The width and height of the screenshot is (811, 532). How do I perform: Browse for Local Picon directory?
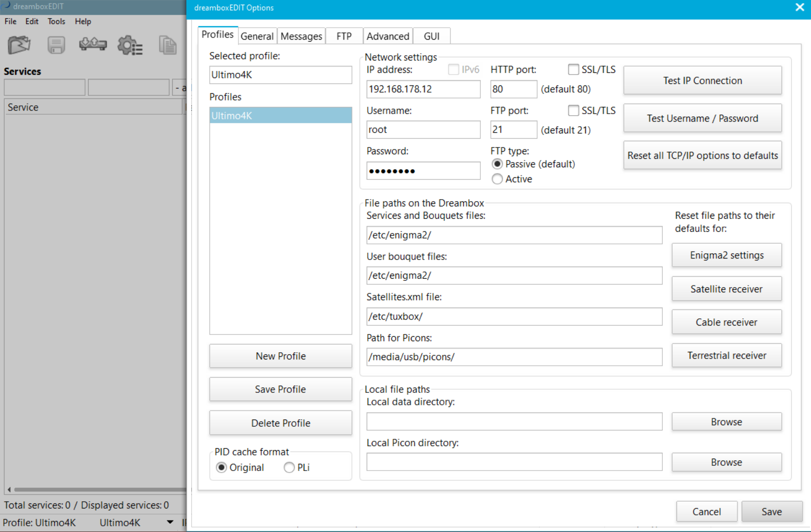click(x=727, y=462)
